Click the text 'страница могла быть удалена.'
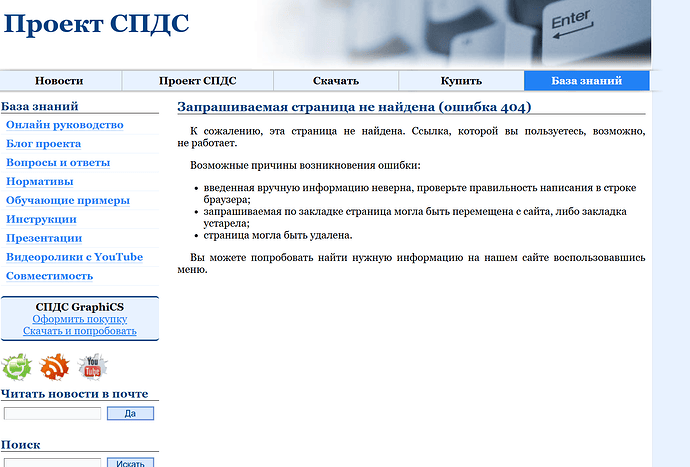Screen dimensions: 690x467 [278, 235]
